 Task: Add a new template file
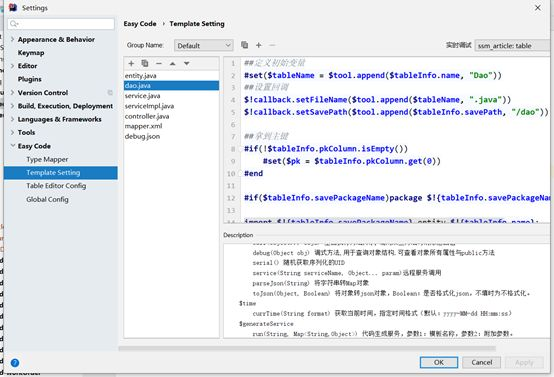131,64
